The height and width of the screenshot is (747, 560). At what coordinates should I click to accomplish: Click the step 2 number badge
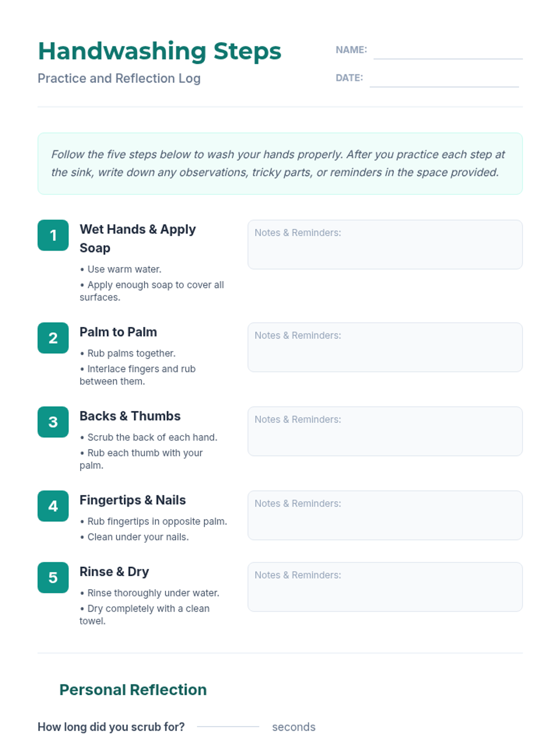coord(53,338)
